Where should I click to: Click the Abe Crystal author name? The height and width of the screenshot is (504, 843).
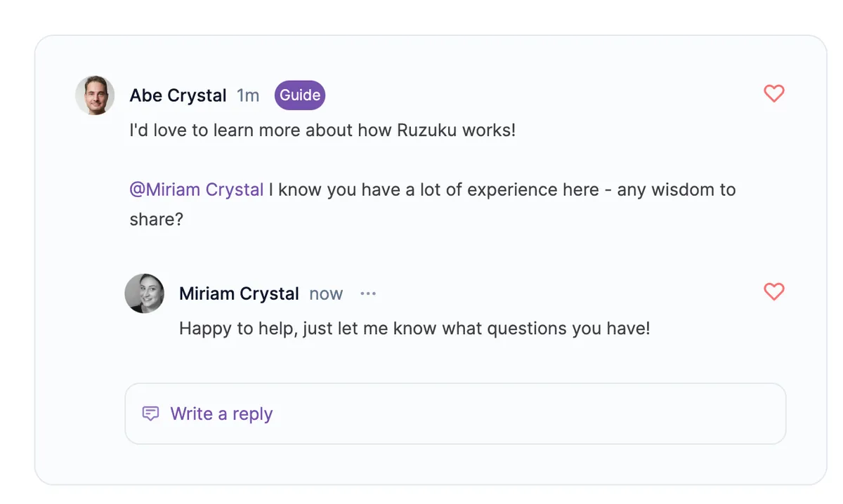pyautogui.click(x=178, y=95)
